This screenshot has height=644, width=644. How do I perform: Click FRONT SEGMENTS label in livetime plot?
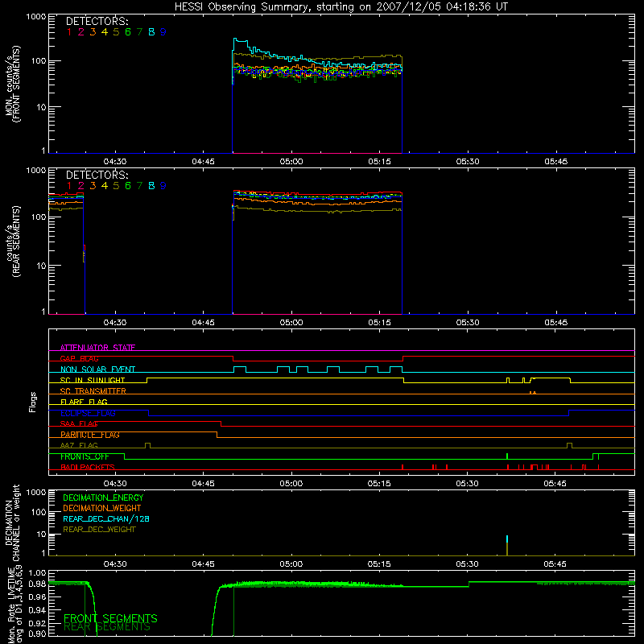[110, 618]
